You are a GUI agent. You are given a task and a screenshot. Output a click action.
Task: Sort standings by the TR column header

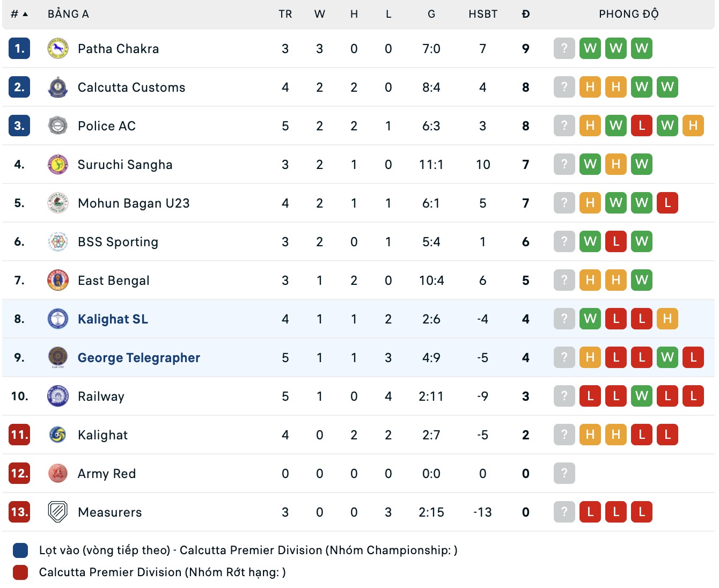point(285,14)
